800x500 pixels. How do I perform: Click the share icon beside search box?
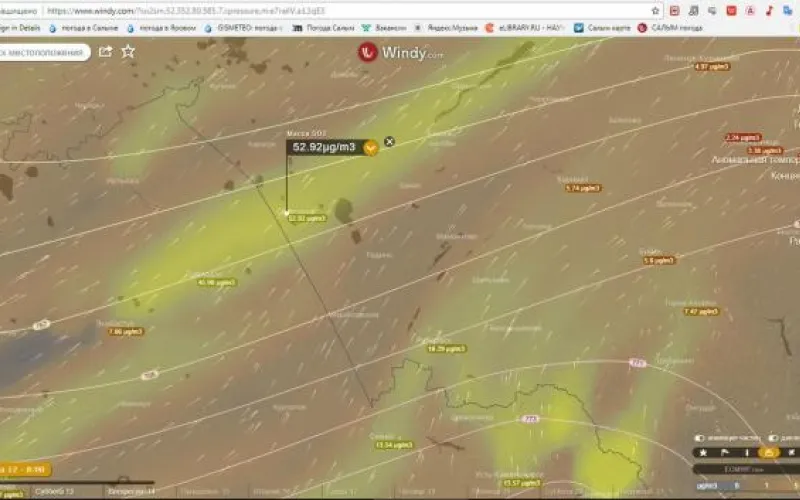point(106,51)
